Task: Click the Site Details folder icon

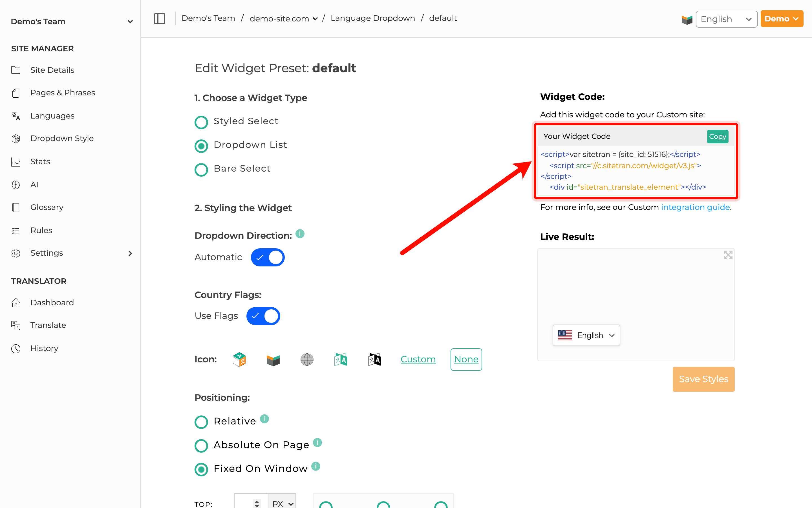Action: (x=16, y=70)
